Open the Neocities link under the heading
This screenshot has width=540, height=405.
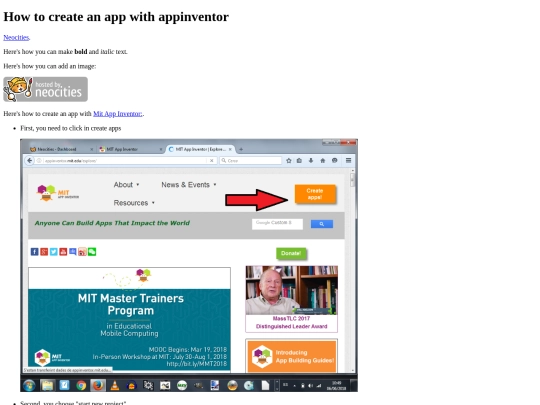[x=16, y=37]
